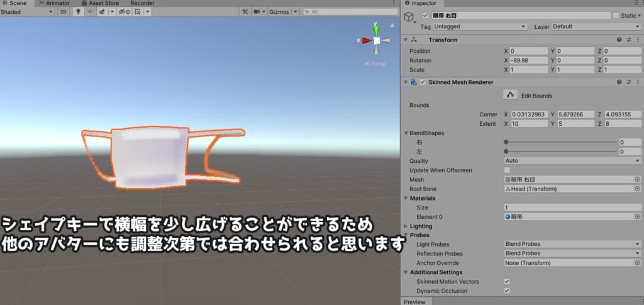The image size is (644, 305).
Task: Open GameObject cube icon picker
Action: [409, 17]
